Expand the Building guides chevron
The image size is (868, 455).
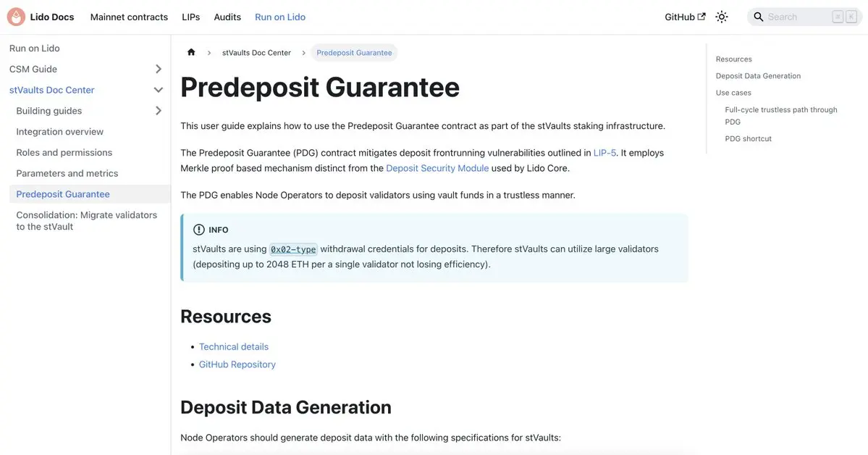159,111
